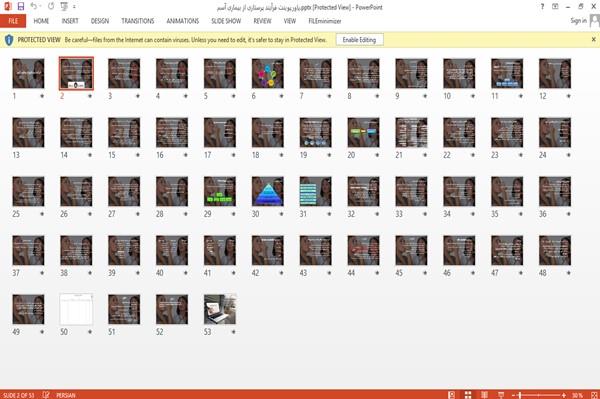600x399 pixels.
Task: Select blank white slide 50 thumbnail
Action: tap(76, 309)
